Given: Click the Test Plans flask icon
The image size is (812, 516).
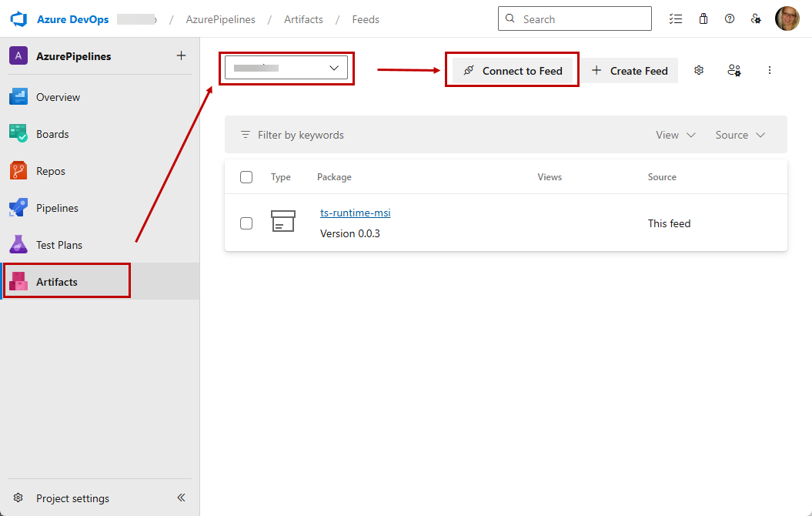Looking at the screenshot, I should (18, 244).
